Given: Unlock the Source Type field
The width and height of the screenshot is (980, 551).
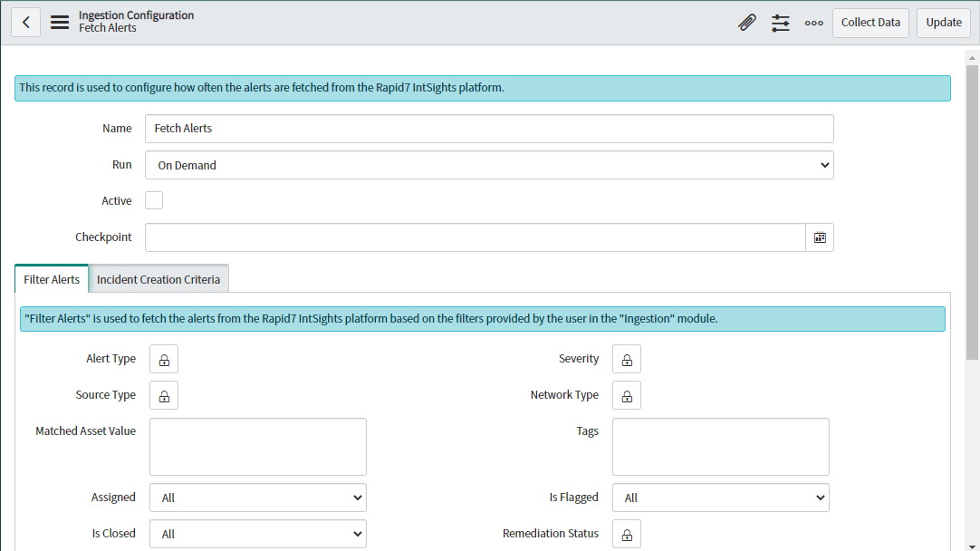Looking at the screenshot, I should [164, 395].
